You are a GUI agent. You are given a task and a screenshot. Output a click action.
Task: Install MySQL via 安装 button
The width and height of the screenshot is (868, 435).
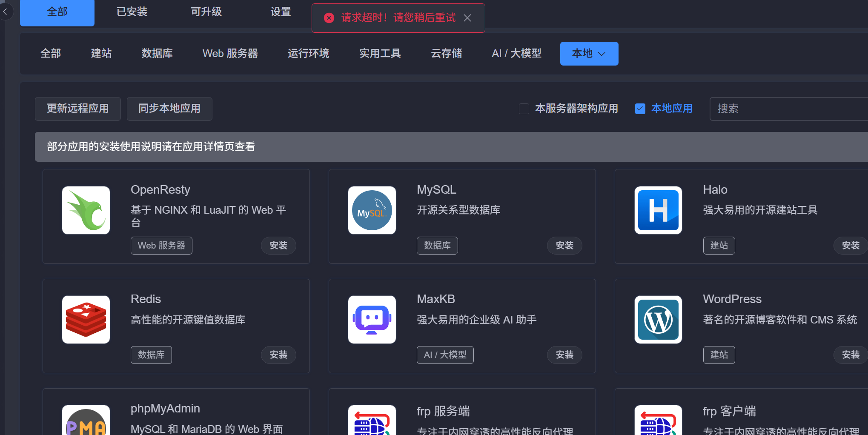pyautogui.click(x=564, y=246)
